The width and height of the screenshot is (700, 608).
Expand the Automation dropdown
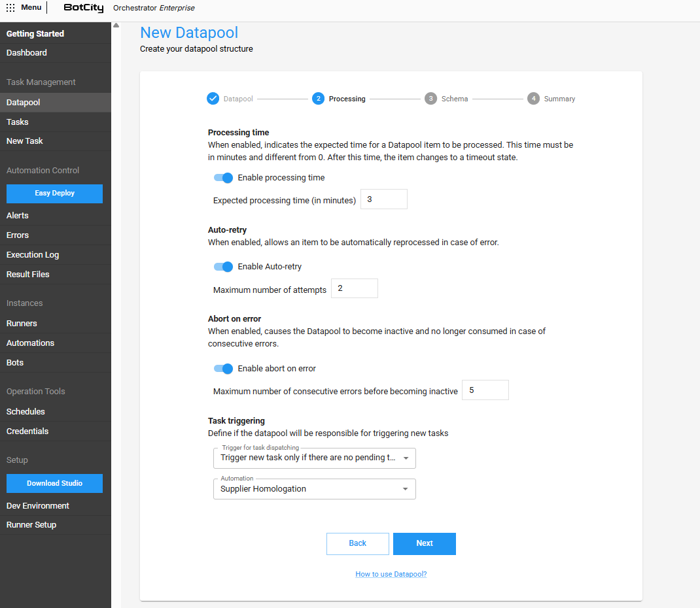(315, 489)
